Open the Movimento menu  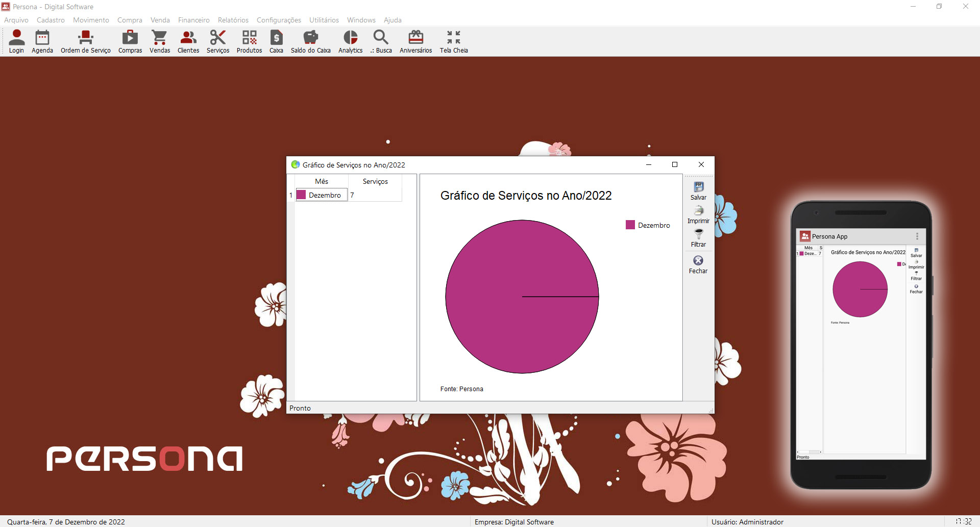pos(91,20)
